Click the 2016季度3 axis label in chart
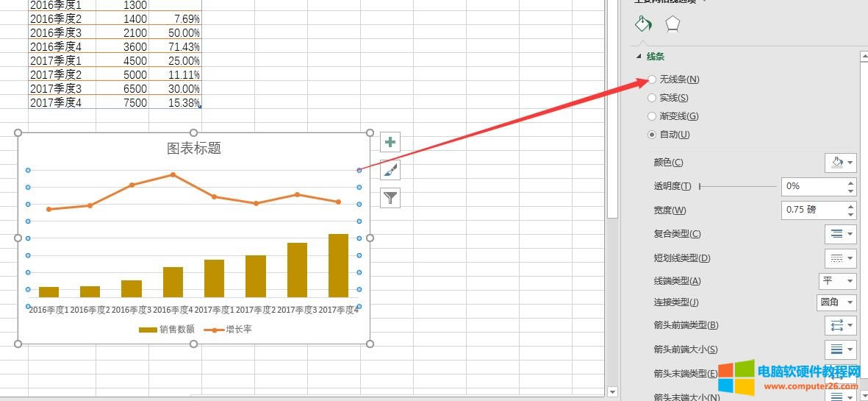This screenshot has height=401, width=868. 132,310
